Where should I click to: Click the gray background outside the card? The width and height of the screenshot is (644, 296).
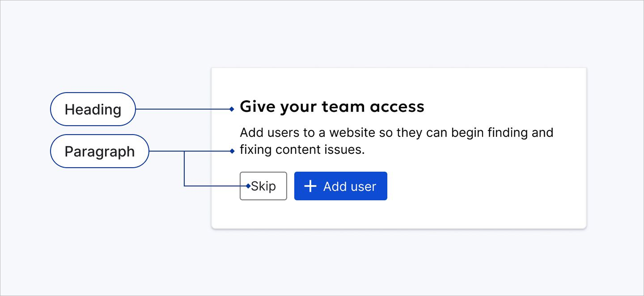pos(100,250)
